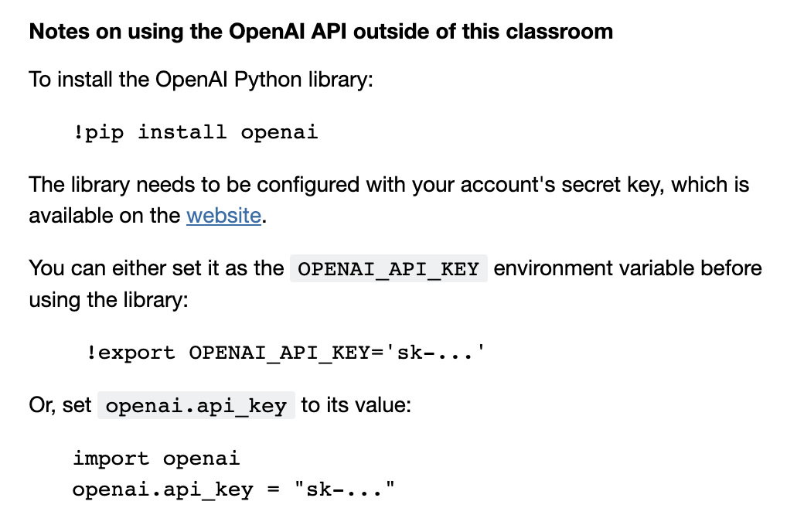804x532 pixels.
Task: Click the "using the library:" text line
Action: (x=108, y=298)
